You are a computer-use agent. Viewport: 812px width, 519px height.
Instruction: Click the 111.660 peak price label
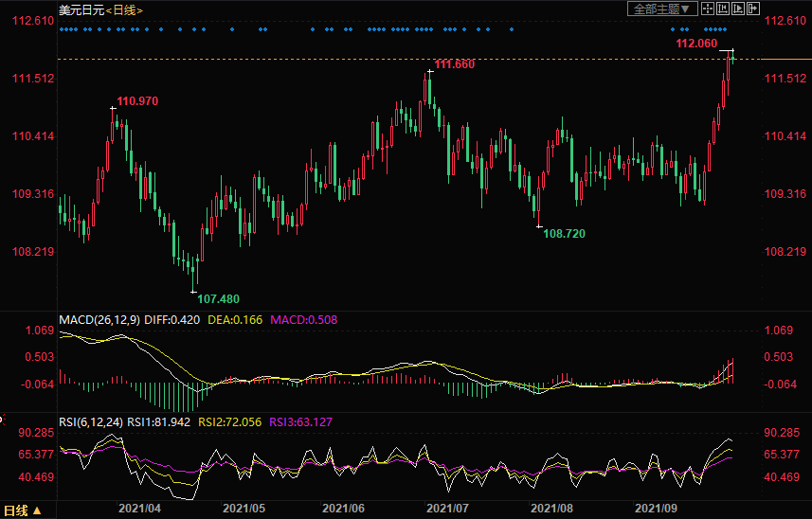454,64
